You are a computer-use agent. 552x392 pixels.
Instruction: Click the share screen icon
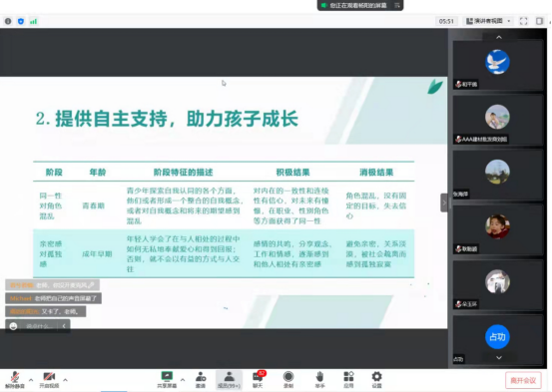point(167,379)
